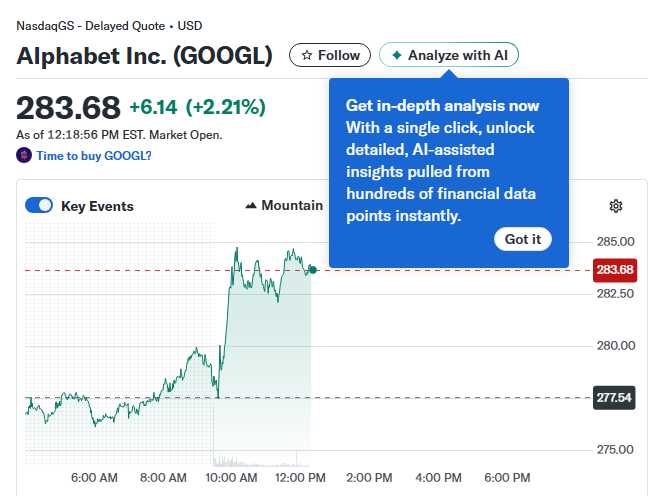Screen dimensions: 664x496
Task: Click the sparkle icon in Analyze with AI
Action: [397, 56]
